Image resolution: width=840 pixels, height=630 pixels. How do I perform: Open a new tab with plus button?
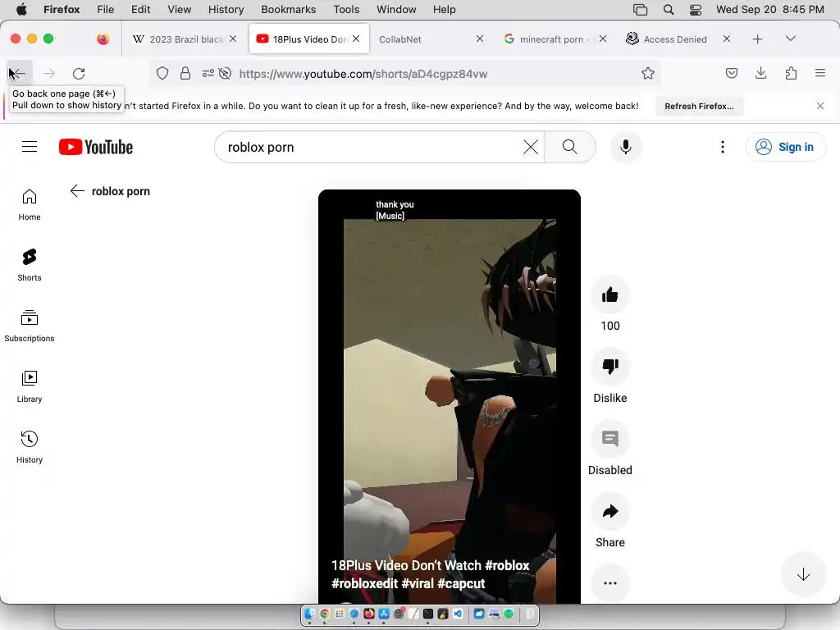[757, 39]
